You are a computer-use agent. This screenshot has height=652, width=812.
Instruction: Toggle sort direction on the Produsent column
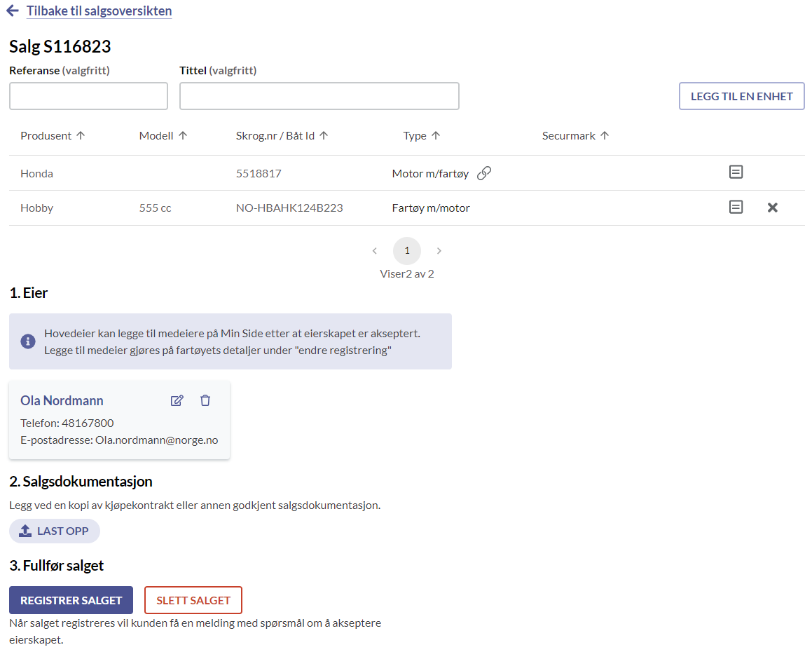(81, 135)
